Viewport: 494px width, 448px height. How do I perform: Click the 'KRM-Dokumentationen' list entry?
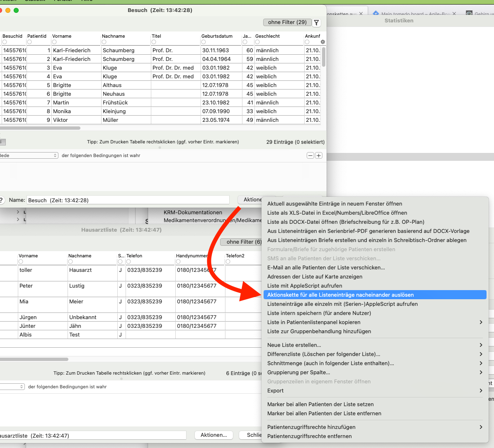click(x=193, y=212)
